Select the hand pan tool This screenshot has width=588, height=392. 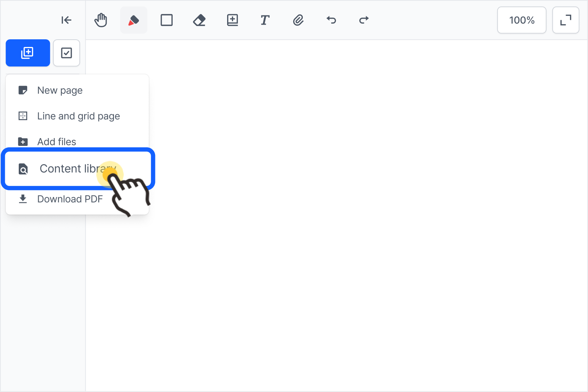click(101, 20)
